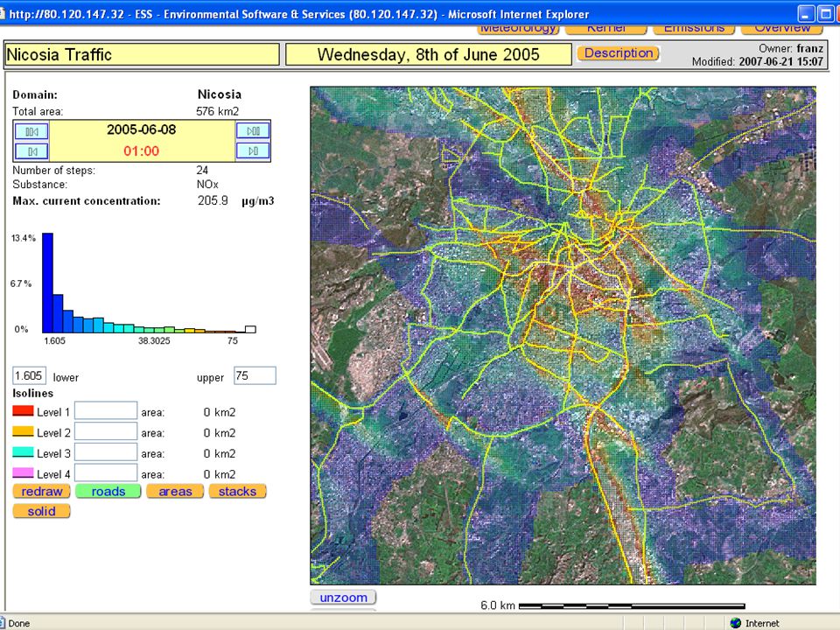
Task: Step back one time step button
Action: 31,151
